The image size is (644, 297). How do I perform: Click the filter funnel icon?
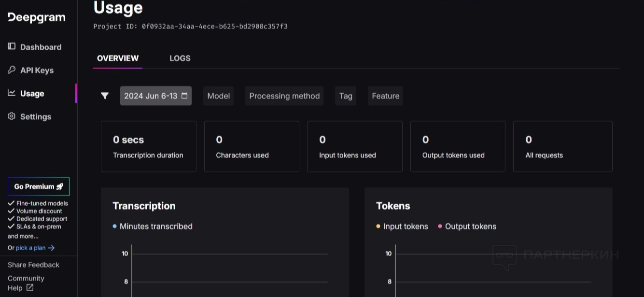tap(105, 96)
